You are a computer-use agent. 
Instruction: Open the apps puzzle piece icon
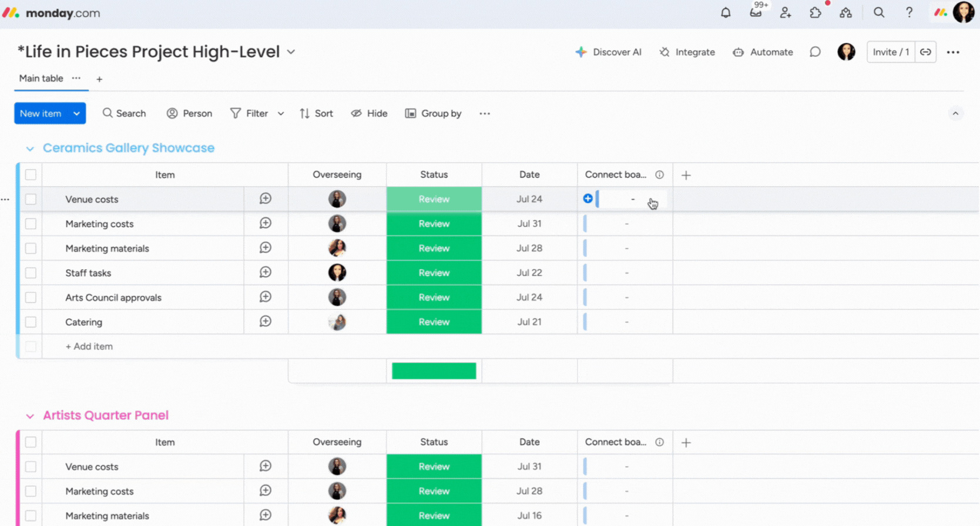coord(815,13)
